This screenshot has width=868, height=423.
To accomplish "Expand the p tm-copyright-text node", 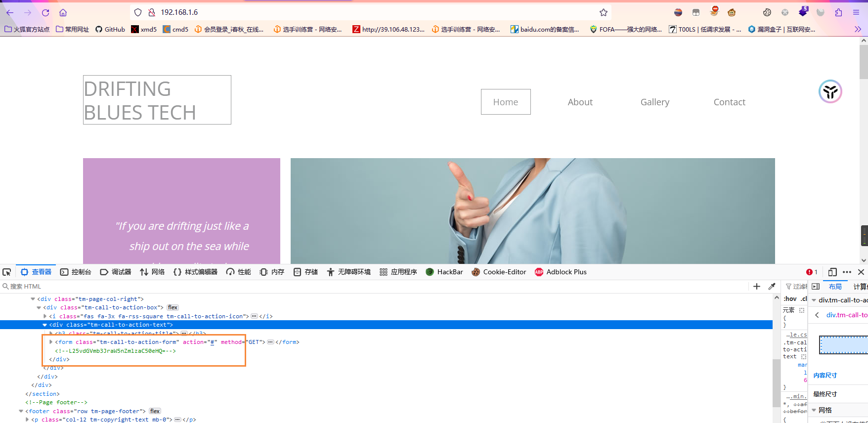I will coord(27,420).
